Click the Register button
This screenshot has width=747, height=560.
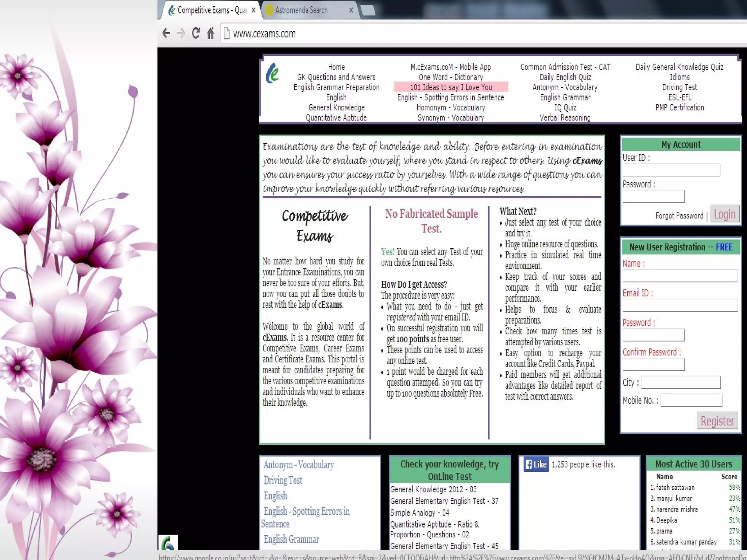[x=717, y=421]
